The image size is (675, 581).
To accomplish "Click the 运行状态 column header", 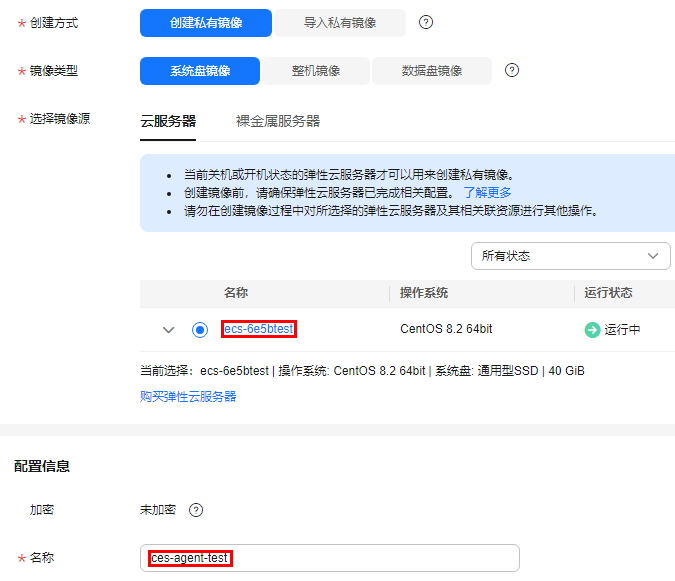I will 608,293.
